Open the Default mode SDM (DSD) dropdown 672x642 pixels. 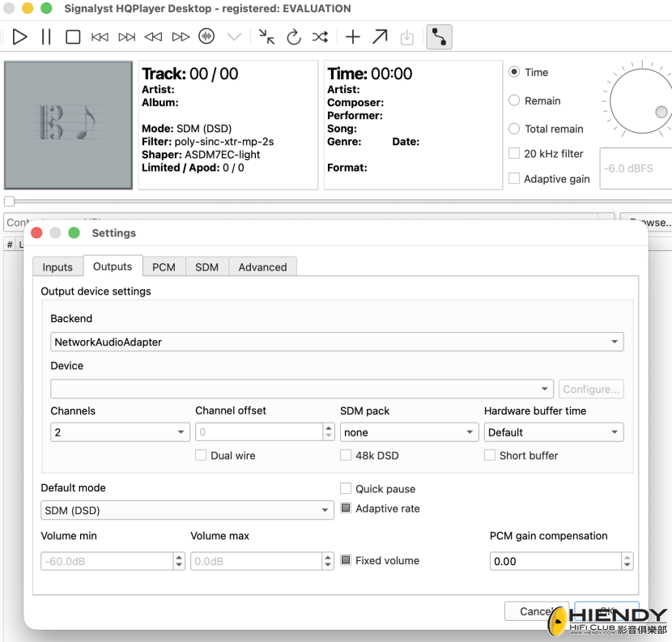coord(187,510)
